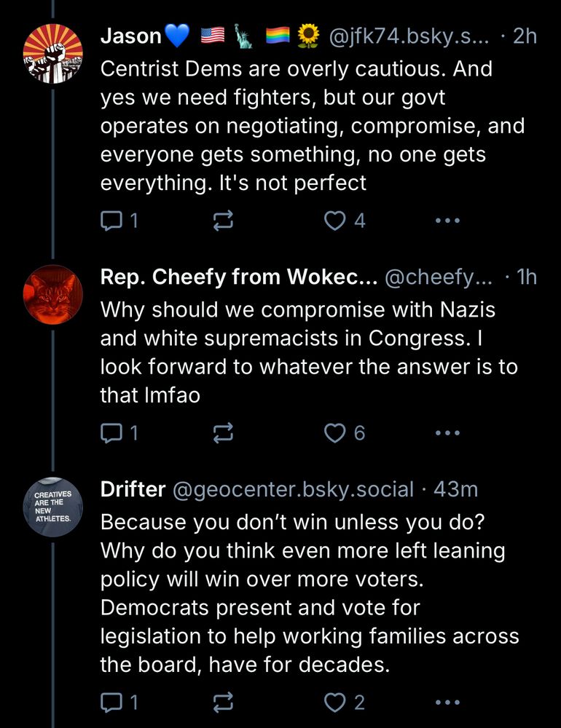Open more options on Drifter's post

pos(447,703)
